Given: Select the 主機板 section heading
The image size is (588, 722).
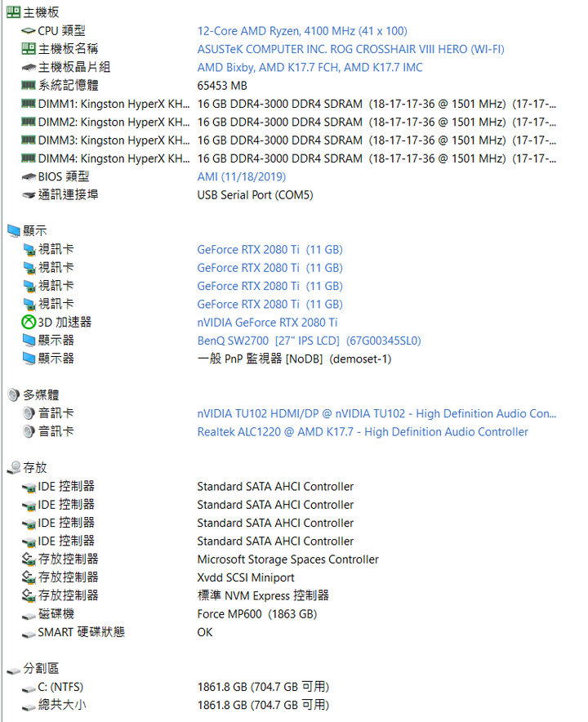Looking at the screenshot, I should point(41,12).
